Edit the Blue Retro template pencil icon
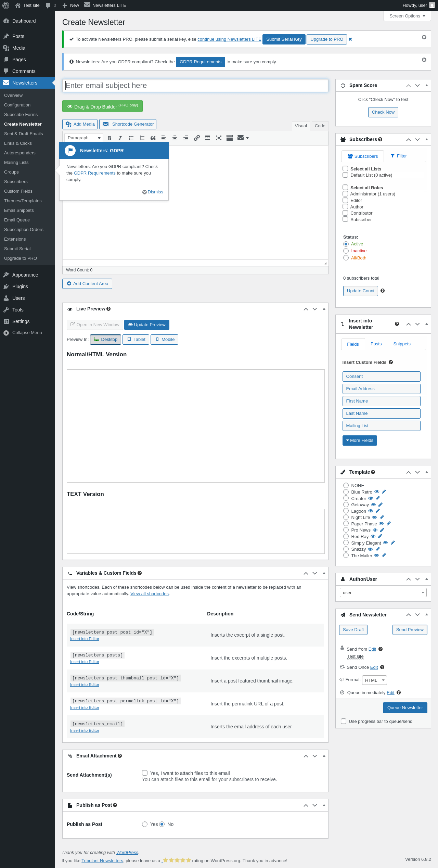The height and width of the screenshot is (868, 438). (384, 492)
